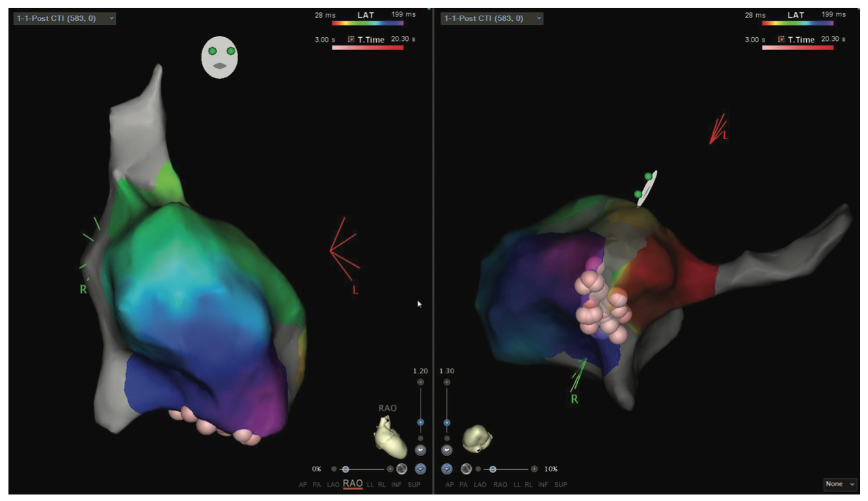Click the heart icon under left zoom slider
This screenshot has width=868, height=501.
(x=420, y=450)
